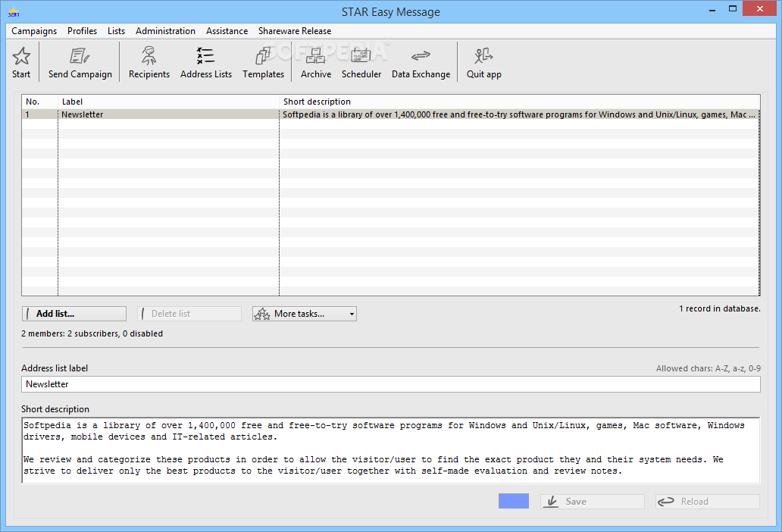The width and height of the screenshot is (782, 532).
Task: Click the Short description column header
Action: click(520, 102)
